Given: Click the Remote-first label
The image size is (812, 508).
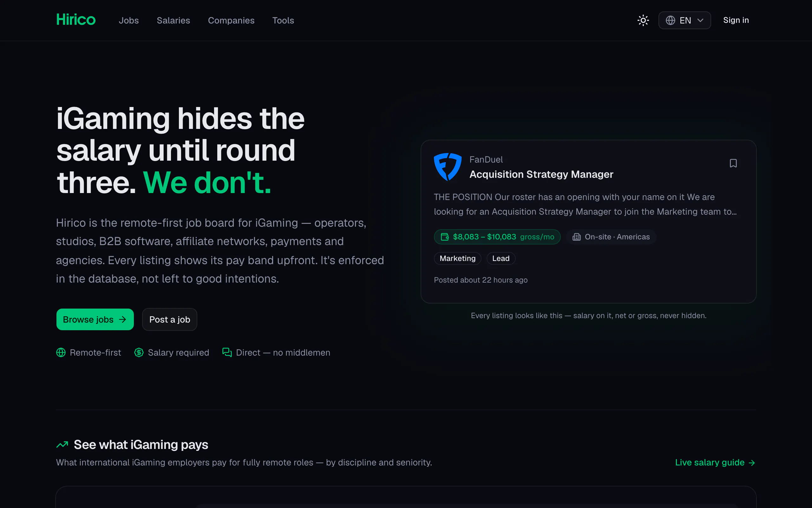Looking at the screenshot, I should coord(95,352).
